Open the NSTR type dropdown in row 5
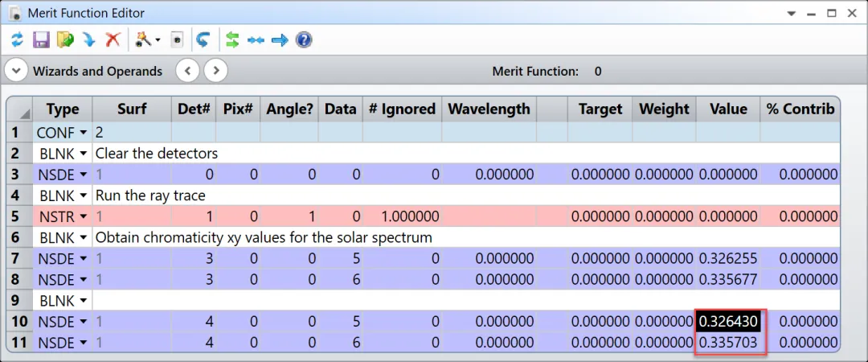The height and width of the screenshot is (362, 868). tap(83, 216)
